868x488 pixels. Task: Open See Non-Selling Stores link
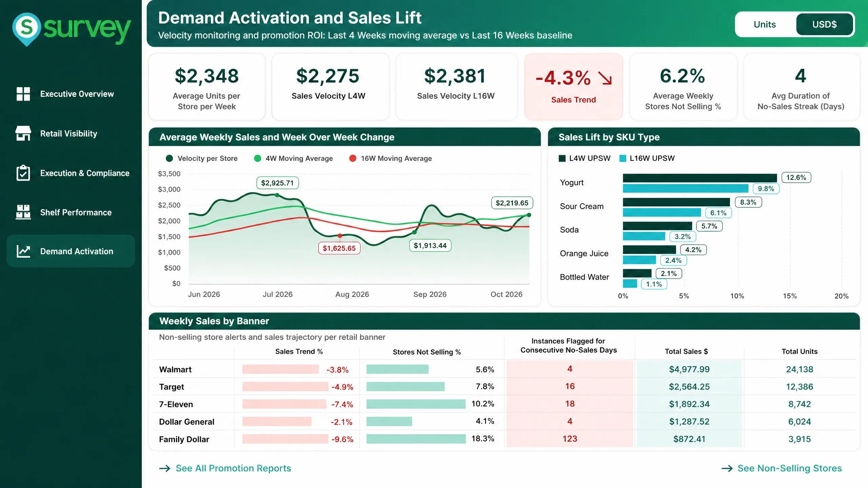pos(790,468)
